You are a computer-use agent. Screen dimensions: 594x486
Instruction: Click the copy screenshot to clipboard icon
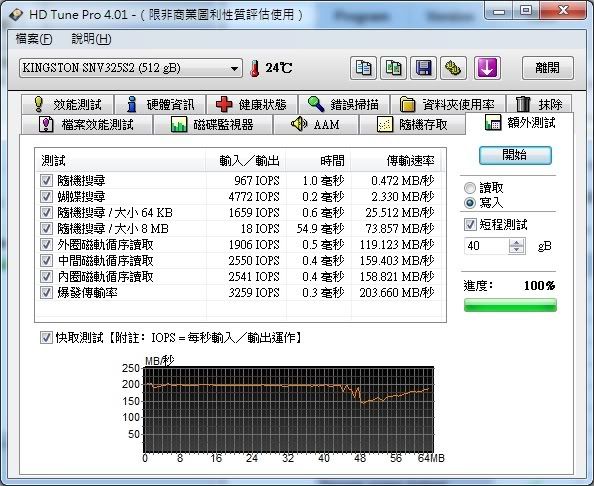point(393,68)
